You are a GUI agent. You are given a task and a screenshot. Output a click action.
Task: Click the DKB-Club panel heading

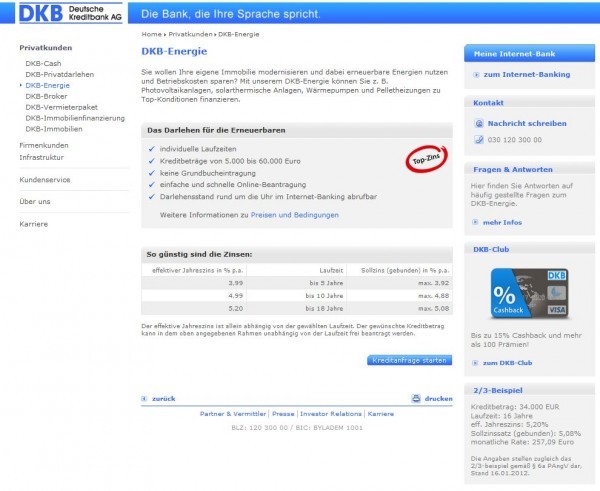[491, 250]
